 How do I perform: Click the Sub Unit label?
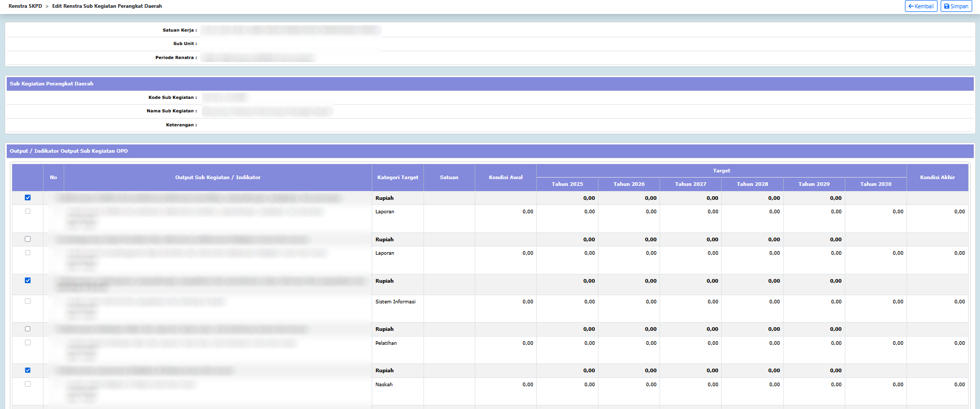click(185, 43)
